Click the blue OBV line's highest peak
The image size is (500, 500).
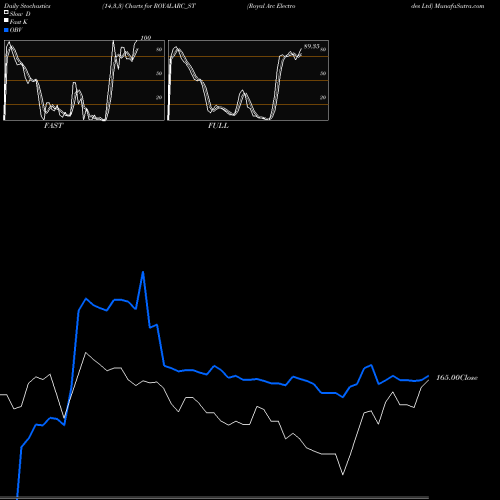coord(143,272)
